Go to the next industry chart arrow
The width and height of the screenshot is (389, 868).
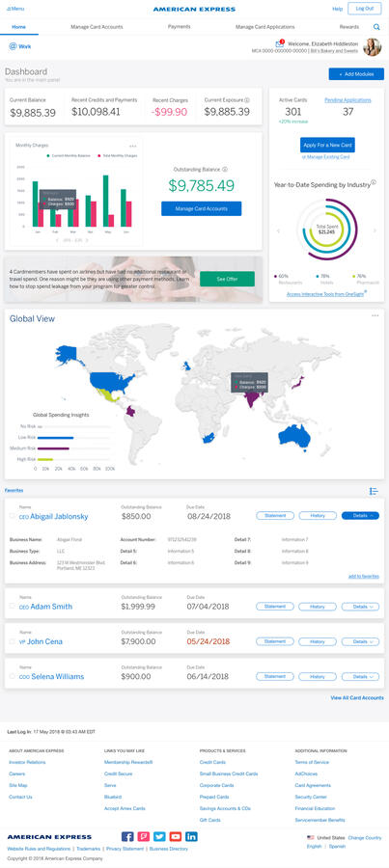pyautogui.click(x=375, y=231)
